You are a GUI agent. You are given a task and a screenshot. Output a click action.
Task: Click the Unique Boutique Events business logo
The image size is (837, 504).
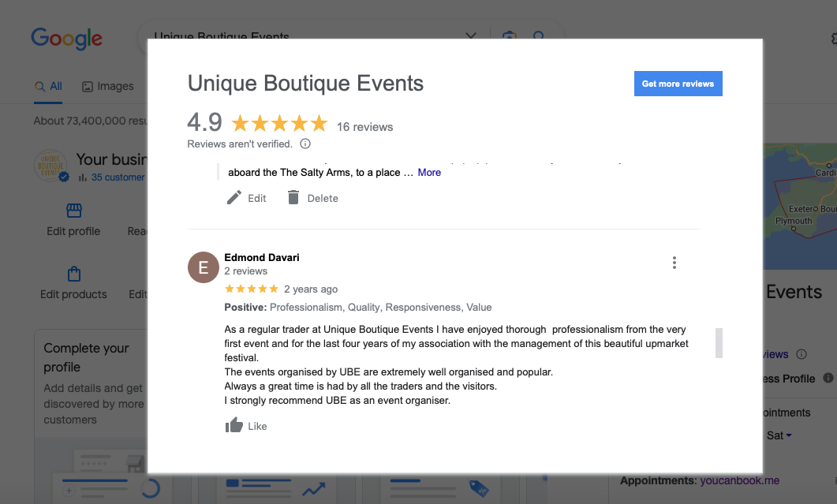(50, 166)
